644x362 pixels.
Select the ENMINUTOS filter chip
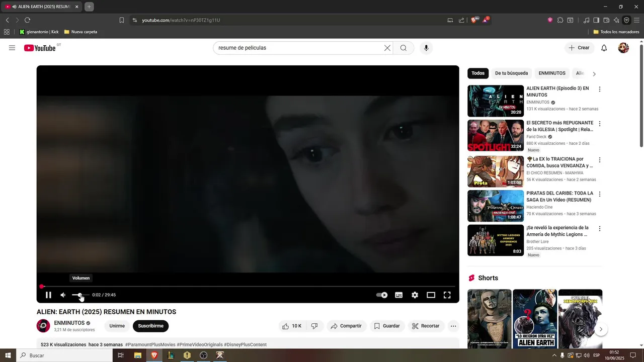pyautogui.click(x=552, y=73)
